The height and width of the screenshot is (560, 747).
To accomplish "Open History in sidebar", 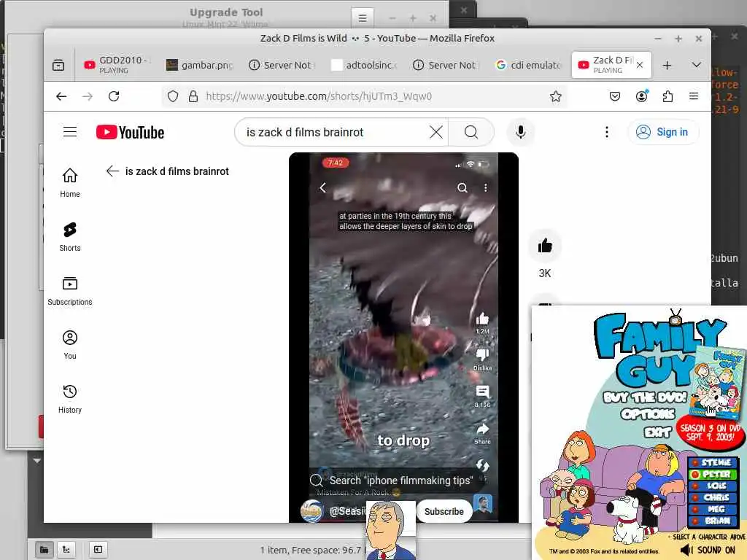I will 70,399.
